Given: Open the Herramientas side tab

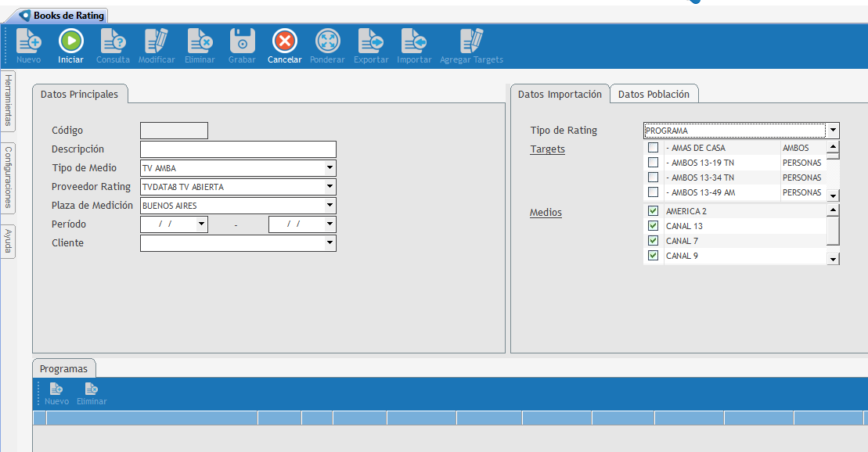Looking at the screenshot, I should [8, 100].
